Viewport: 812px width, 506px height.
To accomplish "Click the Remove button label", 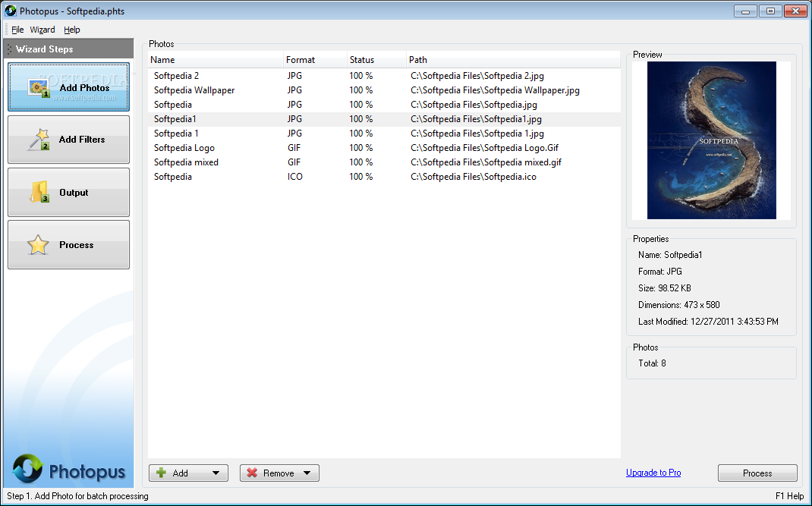I will click(279, 473).
